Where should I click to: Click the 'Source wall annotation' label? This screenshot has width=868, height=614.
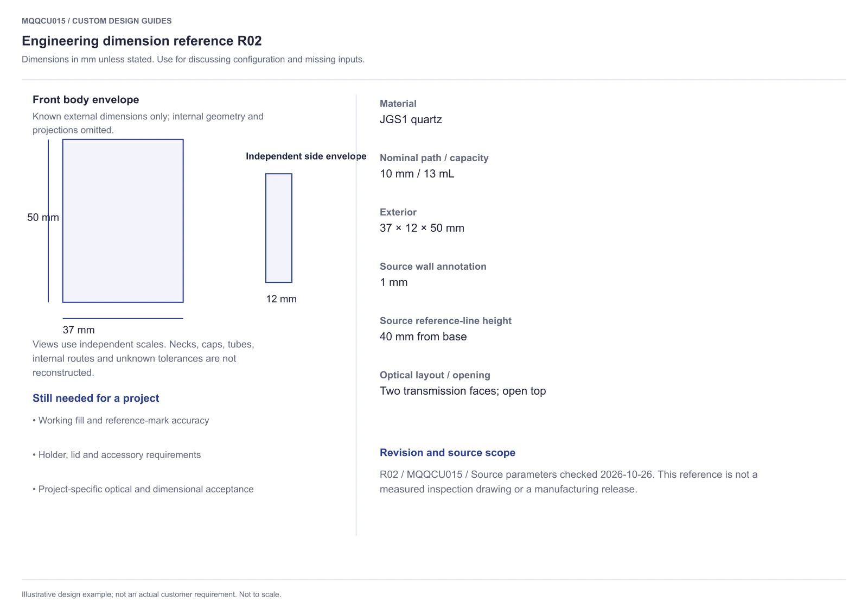click(x=433, y=267)
